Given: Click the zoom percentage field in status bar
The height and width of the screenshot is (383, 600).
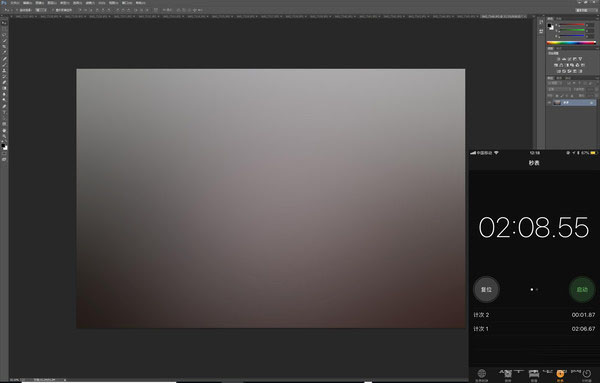Looking at the screenshot, I should tap(15, 380).
